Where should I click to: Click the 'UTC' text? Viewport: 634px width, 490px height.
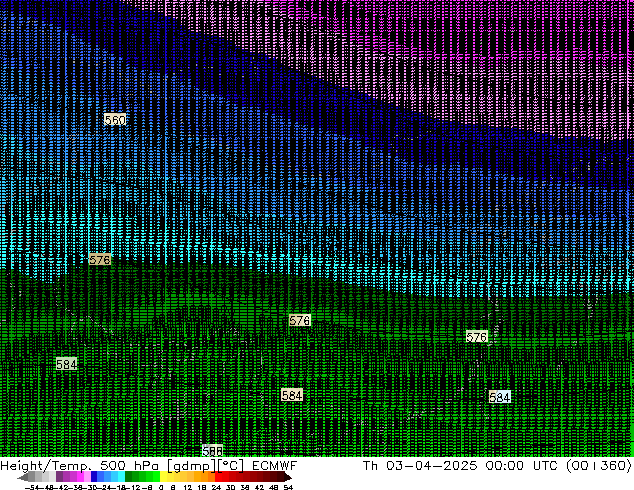[x=545, y=466]
